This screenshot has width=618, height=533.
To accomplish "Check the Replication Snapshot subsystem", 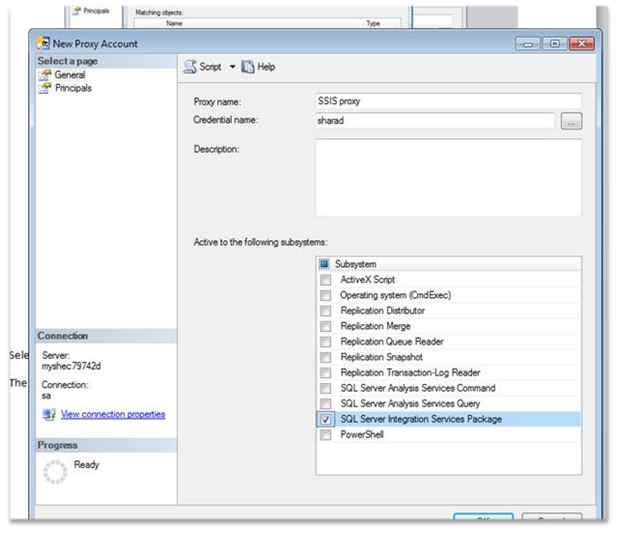I will tap(325, 357).
